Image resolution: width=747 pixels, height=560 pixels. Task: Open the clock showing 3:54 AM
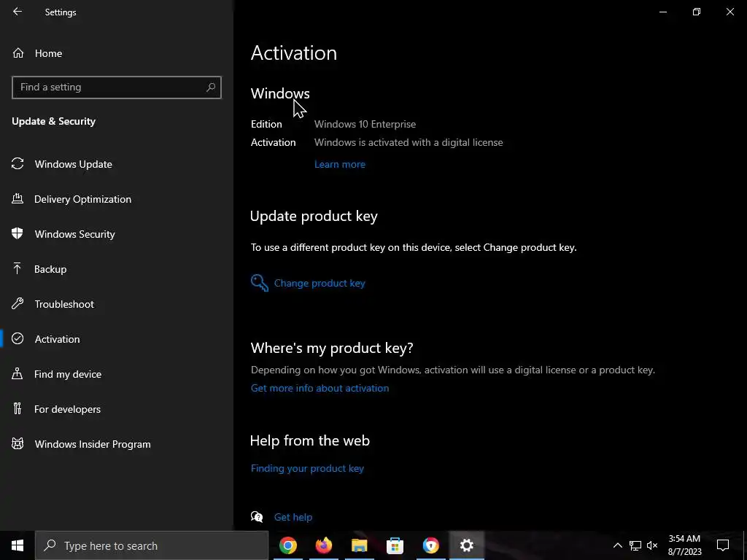pos(684,545)
